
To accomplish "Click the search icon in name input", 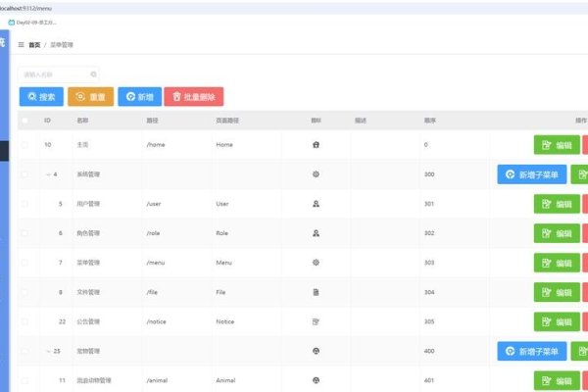I will click(x=94, y=74).
